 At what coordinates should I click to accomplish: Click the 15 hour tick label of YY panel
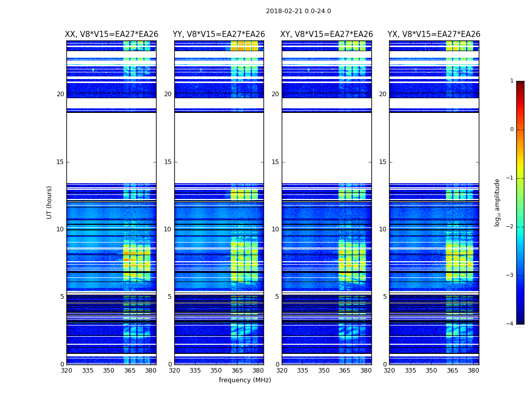coord(168,162)
